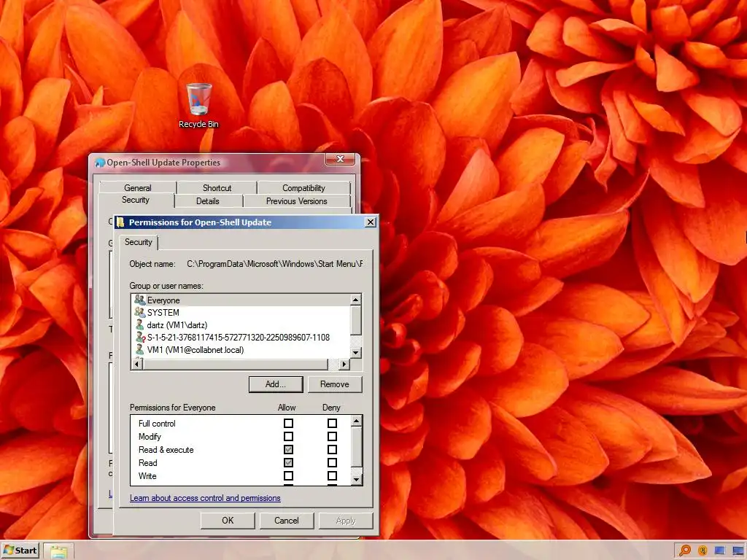
Task: Click the Apply button
Action: tap(345, 521)
